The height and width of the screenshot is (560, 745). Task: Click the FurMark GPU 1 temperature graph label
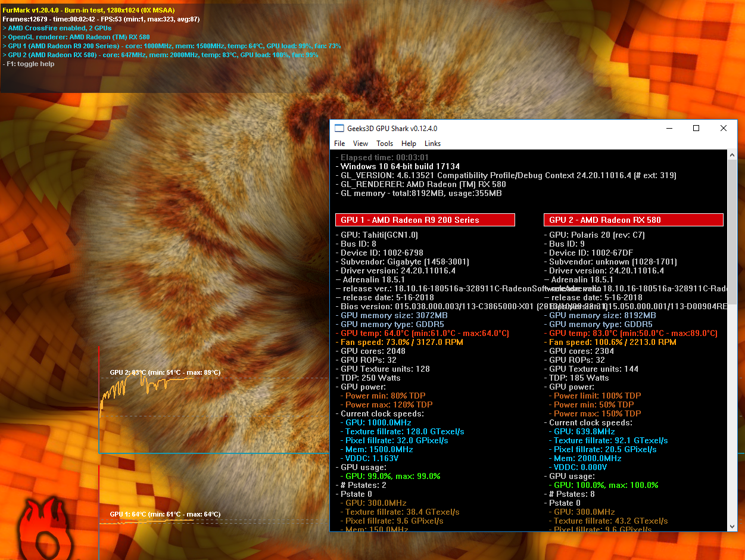165,514
